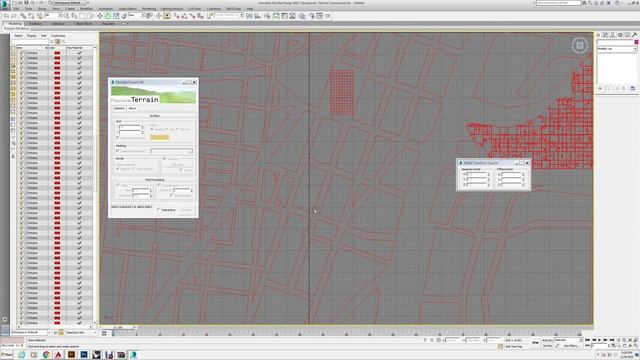Click the pink object color swatch
640x360 pixels.
click(x=636, y=42)
